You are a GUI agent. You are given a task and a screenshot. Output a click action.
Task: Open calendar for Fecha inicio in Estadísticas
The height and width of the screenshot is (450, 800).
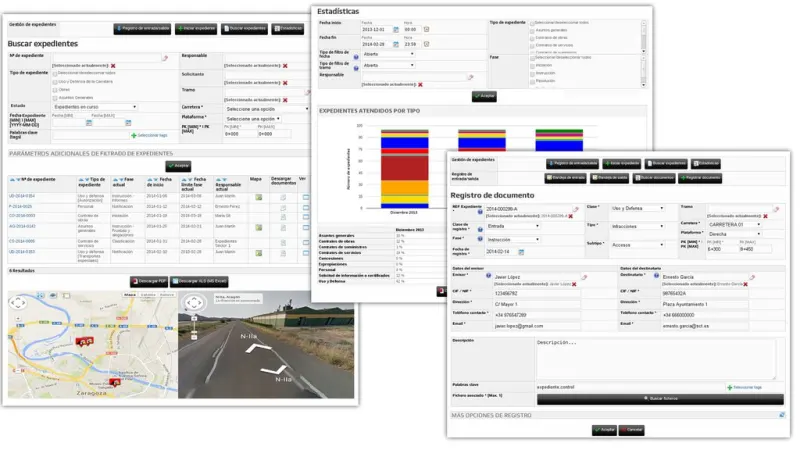click(x=395, y=30)
